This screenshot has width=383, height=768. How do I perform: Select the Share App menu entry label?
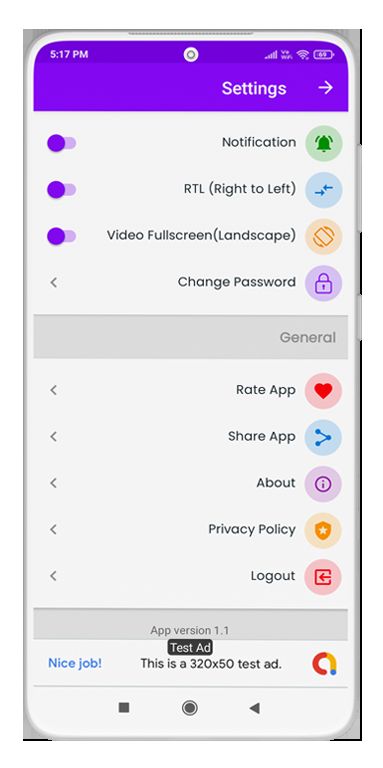(262, 436)
